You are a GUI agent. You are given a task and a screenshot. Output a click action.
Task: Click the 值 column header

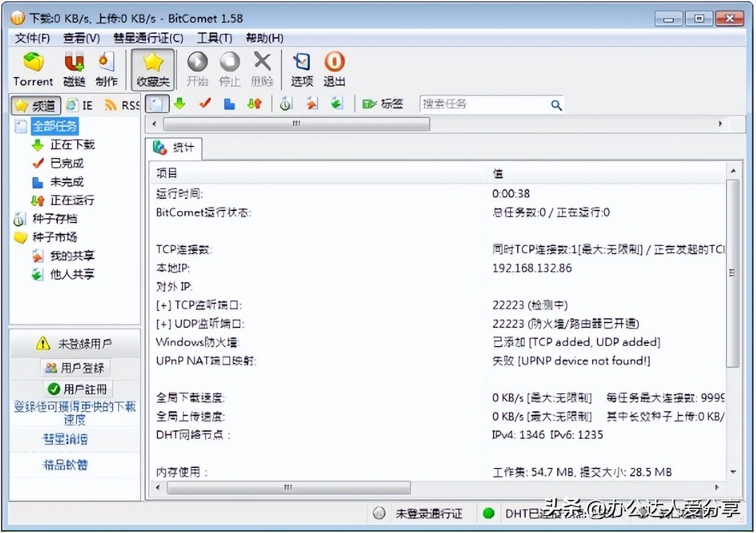coord(606,174)
